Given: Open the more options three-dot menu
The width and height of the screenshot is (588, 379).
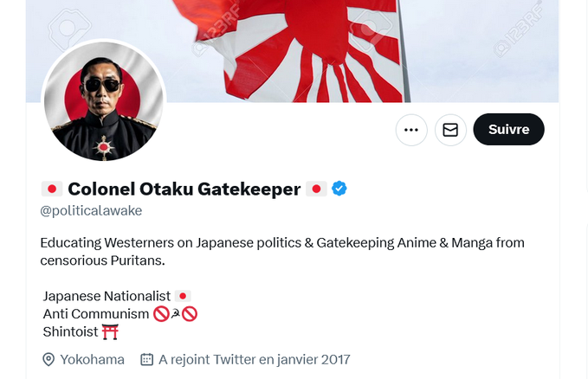Looking at the screenshot, I should point(411,130).
